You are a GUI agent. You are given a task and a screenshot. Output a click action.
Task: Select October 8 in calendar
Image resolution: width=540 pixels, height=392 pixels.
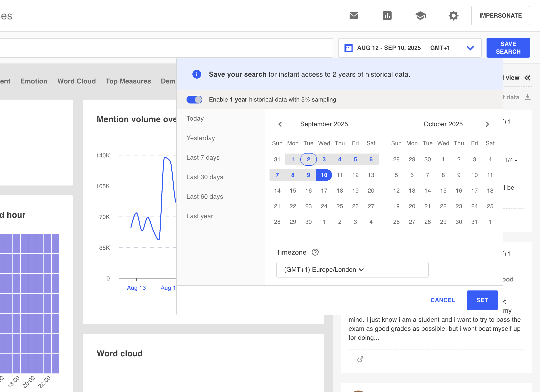pyautogui.click(x=443, y=175)
